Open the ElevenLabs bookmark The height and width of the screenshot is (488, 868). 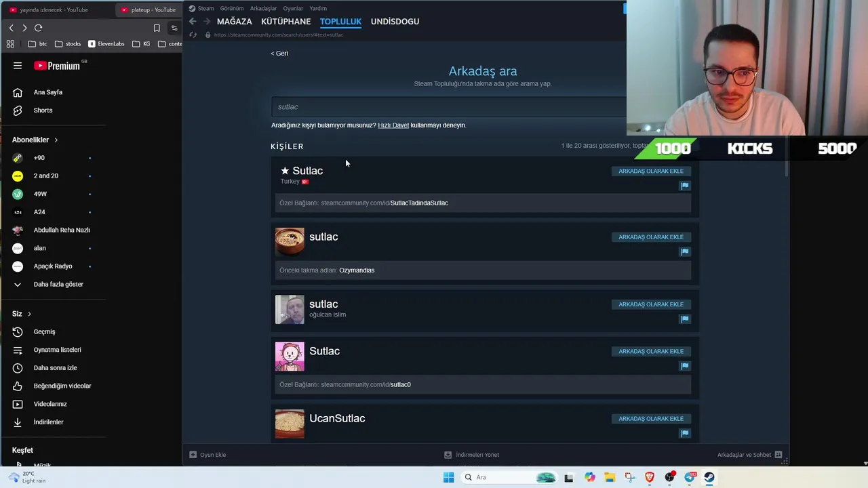pyautogui.click(x=106, y=44)
